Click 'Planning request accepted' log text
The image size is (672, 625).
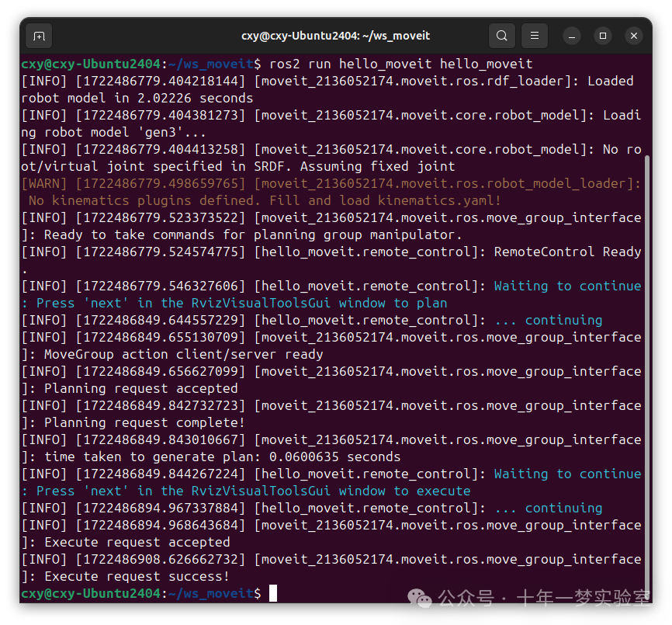tap(141, 389)
